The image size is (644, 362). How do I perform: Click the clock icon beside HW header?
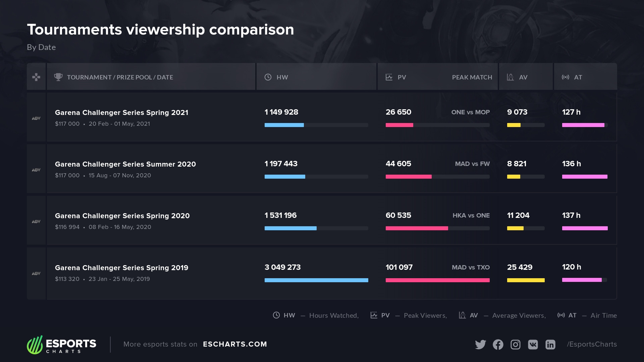pos(268,77)
